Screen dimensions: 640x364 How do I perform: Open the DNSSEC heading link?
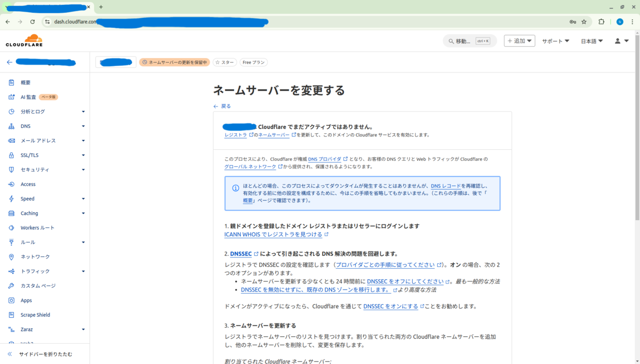[x=241, y=254]
